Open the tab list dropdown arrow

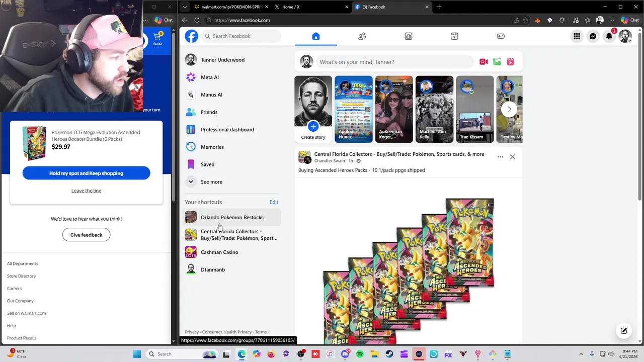pyautogui.click(x=185, y=7)
